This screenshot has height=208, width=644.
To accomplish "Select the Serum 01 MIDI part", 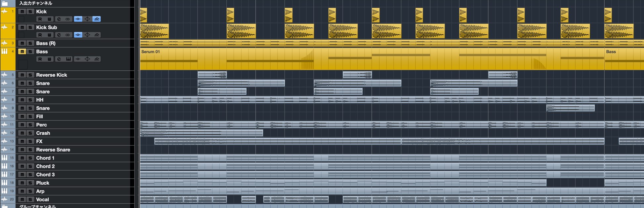I will coord(372,59).
